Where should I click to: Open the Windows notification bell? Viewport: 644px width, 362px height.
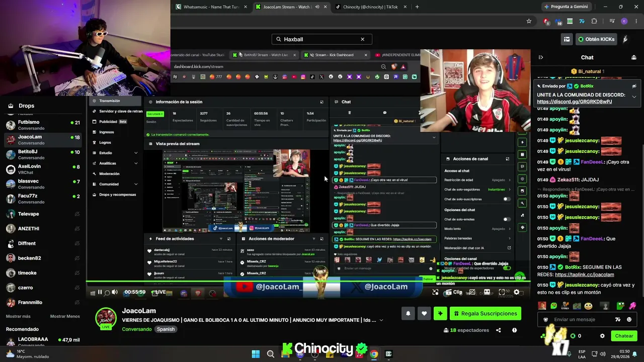tap(635, 354)
